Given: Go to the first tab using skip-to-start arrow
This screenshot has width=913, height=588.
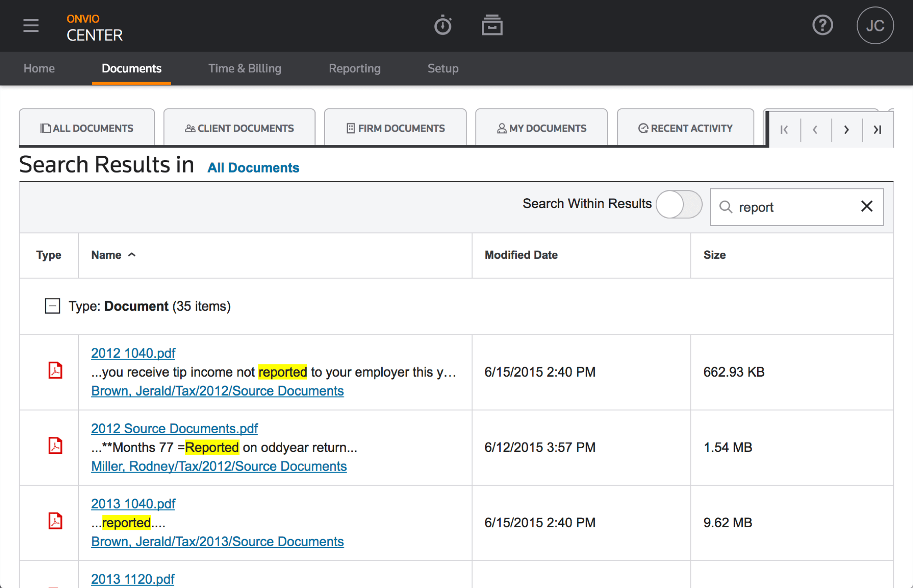Looking at the screenshot, I should point(784,130).
